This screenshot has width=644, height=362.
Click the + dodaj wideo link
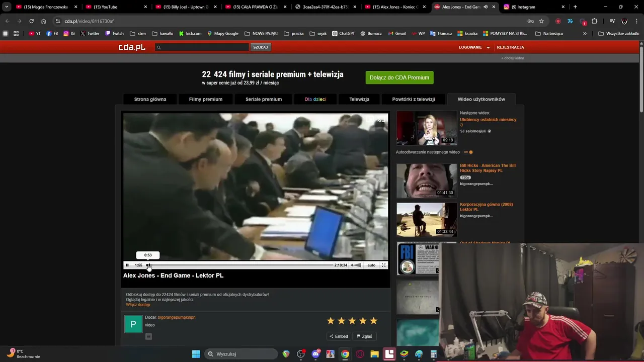(x=512, y=58)
